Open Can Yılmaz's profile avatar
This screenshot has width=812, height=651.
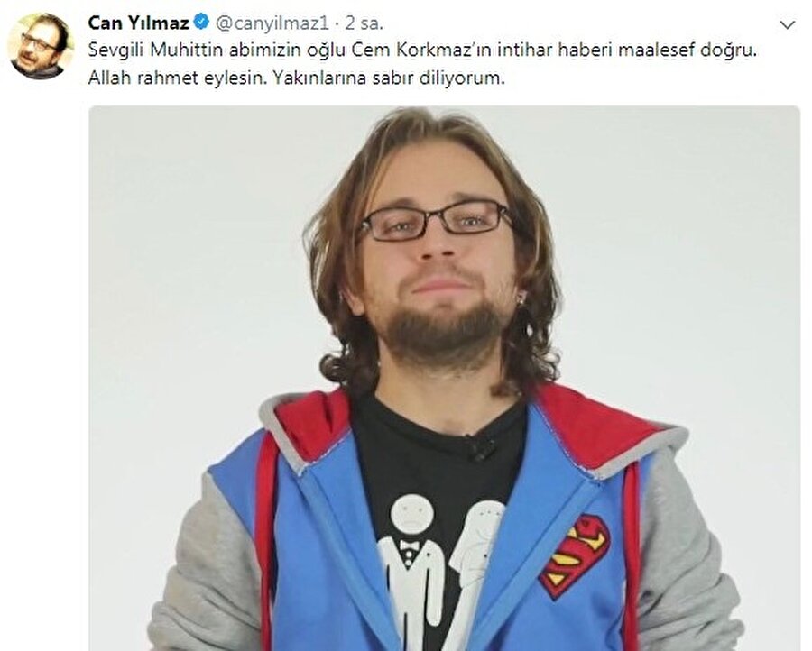click(x=40, y=46)
